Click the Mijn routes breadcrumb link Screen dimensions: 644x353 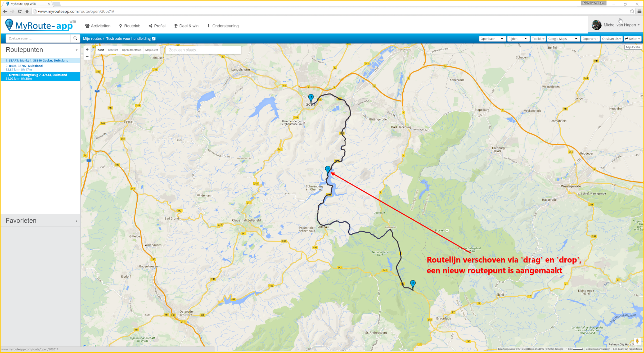click(92, 39)
